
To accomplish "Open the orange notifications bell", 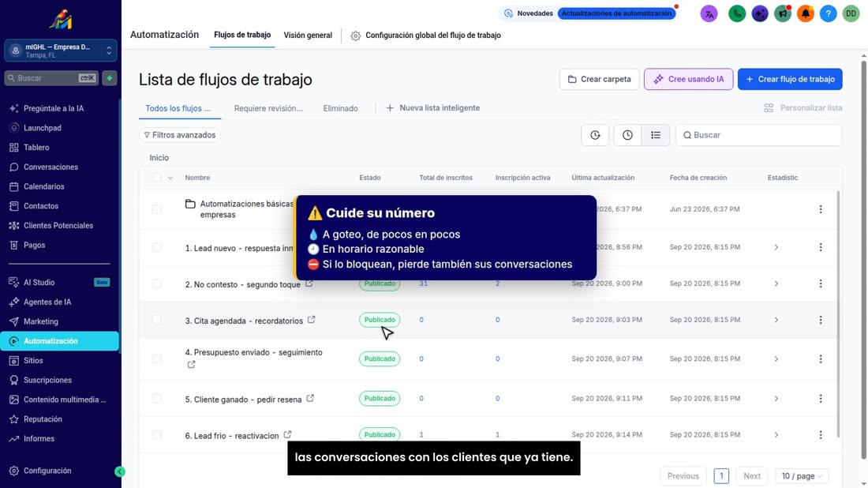I will (805, 13).
